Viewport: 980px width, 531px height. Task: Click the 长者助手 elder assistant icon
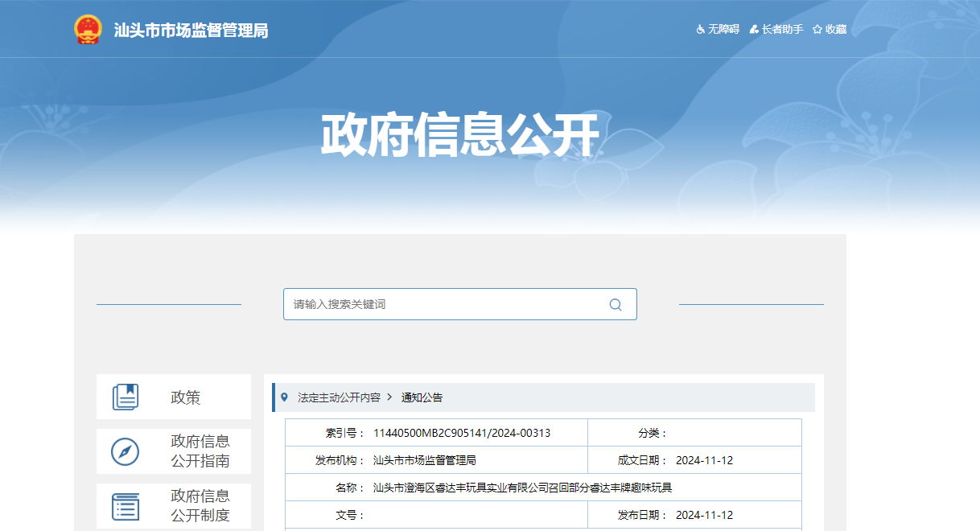coord(754,29)
